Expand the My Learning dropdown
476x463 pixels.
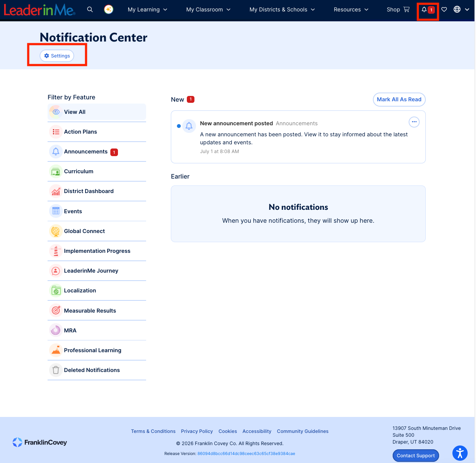click(148, 10)
